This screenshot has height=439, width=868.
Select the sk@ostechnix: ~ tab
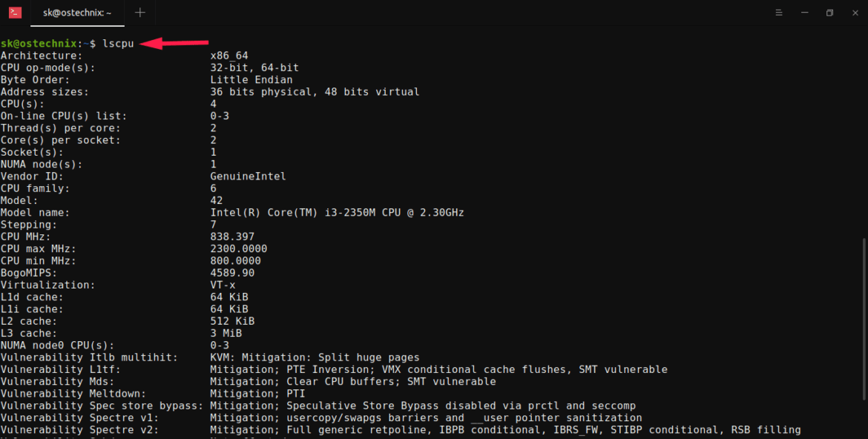pos(77,13)
